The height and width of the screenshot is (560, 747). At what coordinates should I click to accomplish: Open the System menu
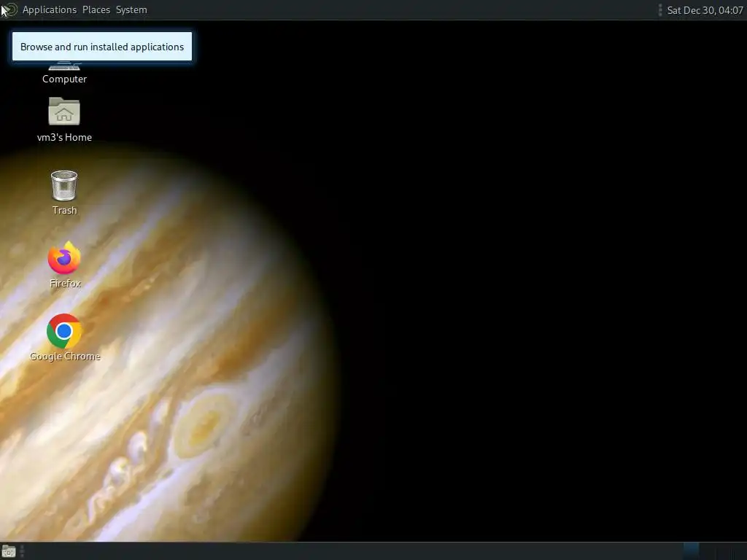(131, 9)
